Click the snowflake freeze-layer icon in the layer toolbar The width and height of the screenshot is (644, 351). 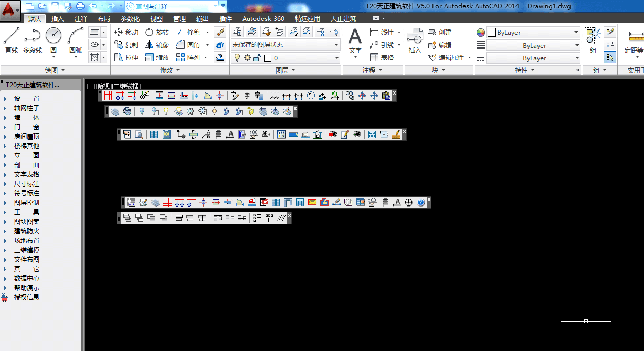pos(191,111)
